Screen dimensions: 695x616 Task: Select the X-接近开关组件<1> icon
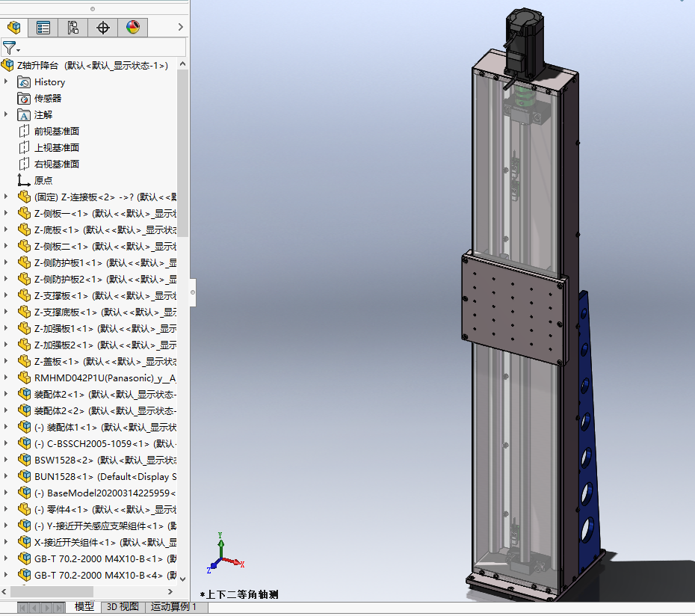[24, 541]
